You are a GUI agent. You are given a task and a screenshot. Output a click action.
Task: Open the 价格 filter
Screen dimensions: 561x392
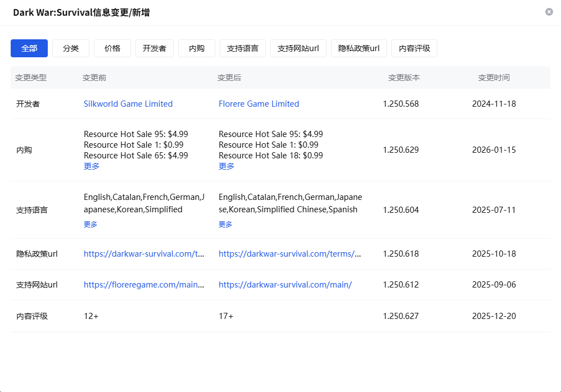(x=112, y=48)
